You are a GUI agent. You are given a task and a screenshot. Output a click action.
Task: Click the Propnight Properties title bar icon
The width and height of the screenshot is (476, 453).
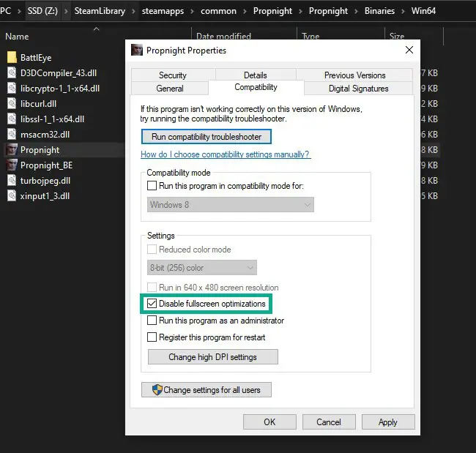137,50
